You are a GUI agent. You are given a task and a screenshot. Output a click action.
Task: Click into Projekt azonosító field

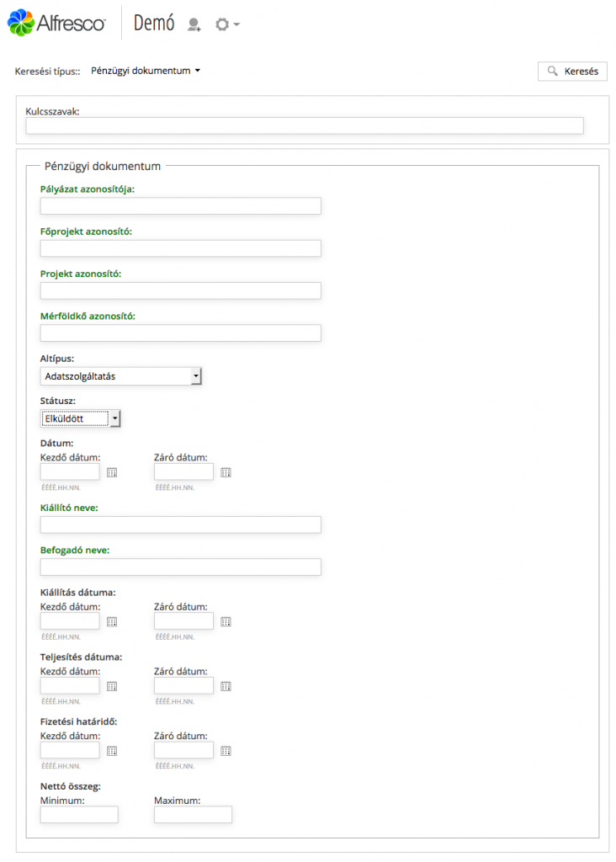(180, 290)
